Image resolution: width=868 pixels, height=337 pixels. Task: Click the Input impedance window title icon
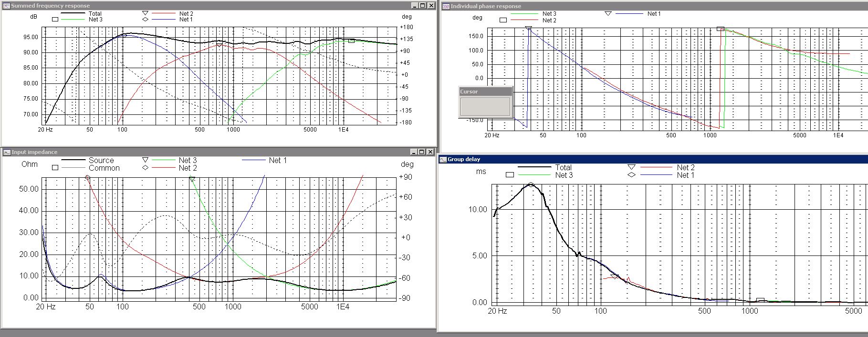(7, 152)
